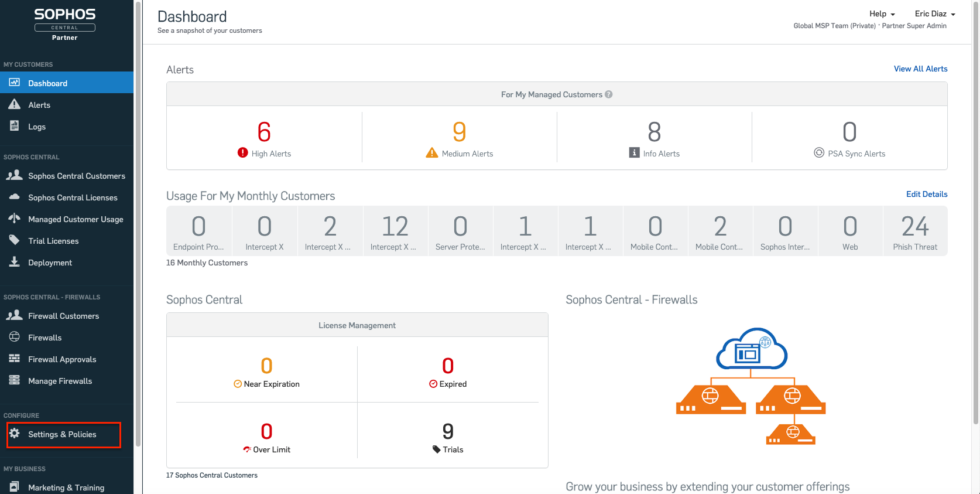The height and width of the screenshot is (494, 980).
Task: Click the Alerts warning triangle sidebar icon
Action: tap(15, 104)
